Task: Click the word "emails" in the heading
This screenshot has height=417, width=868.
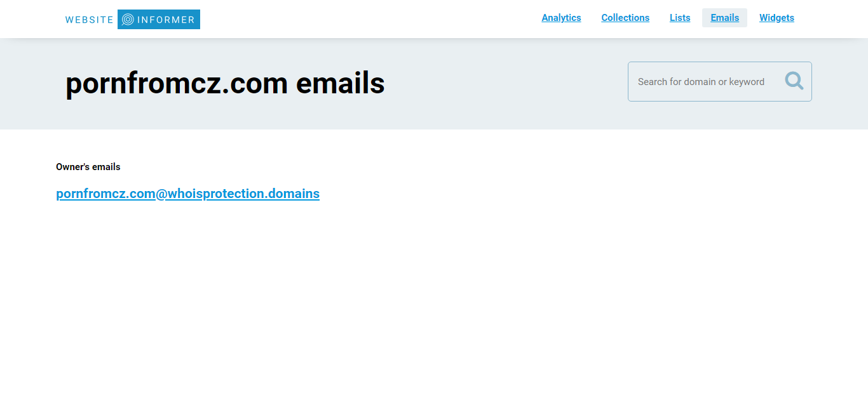Action: click(x=340, y=83)
